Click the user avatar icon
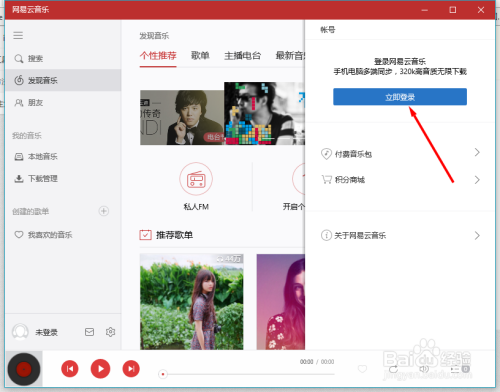This screenshot has height=392, width=500. coord(20,332)
